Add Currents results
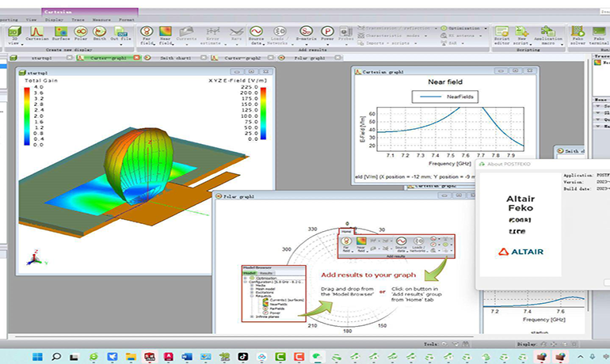Screen dimensions: 610x364 pos(186,33)
